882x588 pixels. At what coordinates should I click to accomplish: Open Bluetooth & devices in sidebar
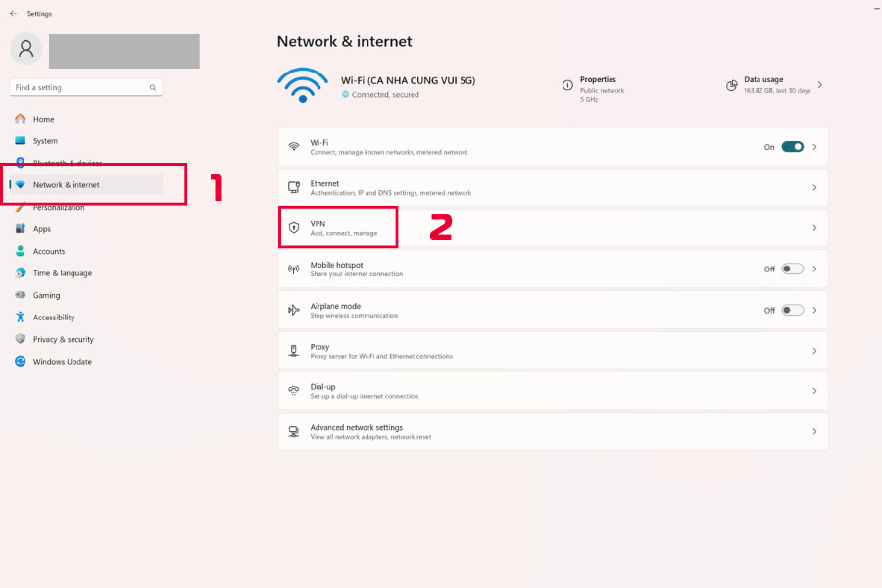tap(67, 163)
